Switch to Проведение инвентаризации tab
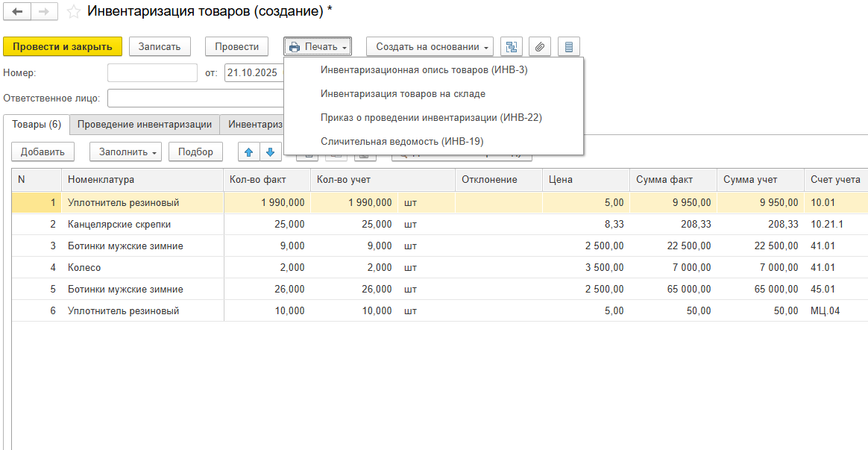The height and width of the screenshot is (450, 868). [145, 125]
